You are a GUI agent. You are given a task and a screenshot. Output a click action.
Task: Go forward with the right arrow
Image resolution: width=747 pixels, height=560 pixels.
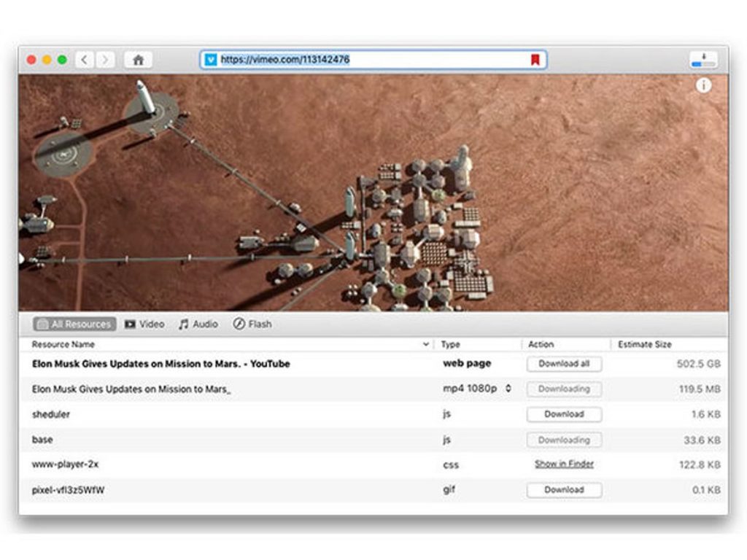[106, 60]
